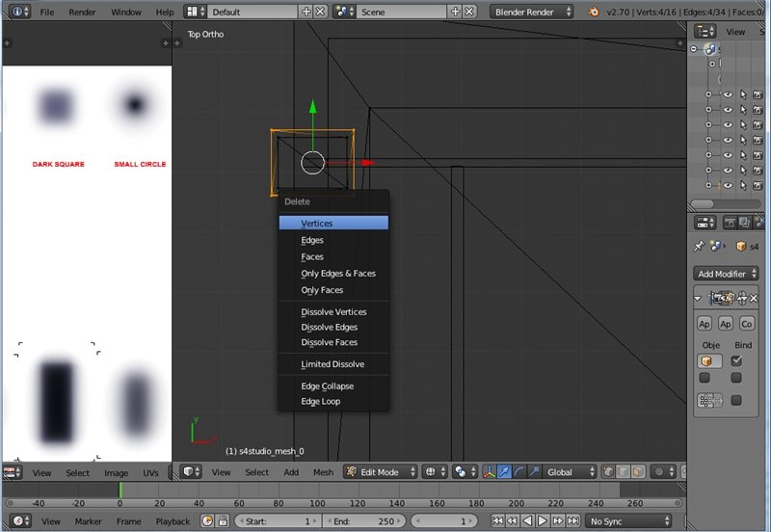Open the No Sync playback dropdown
The height and width of the screenshot is (532, 771).
(x=625, y=521)
